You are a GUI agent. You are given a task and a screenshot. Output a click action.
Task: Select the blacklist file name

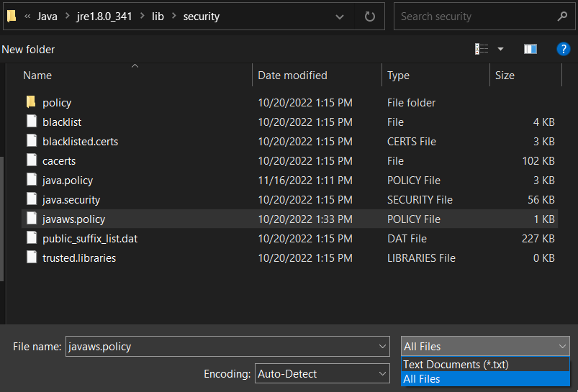point(62,122)
